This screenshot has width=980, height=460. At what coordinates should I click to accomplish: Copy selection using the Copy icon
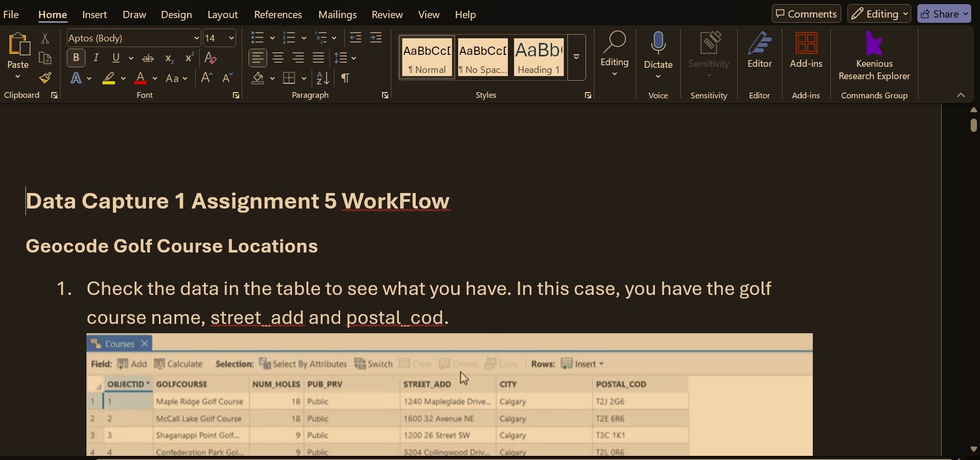coord(45,58)
